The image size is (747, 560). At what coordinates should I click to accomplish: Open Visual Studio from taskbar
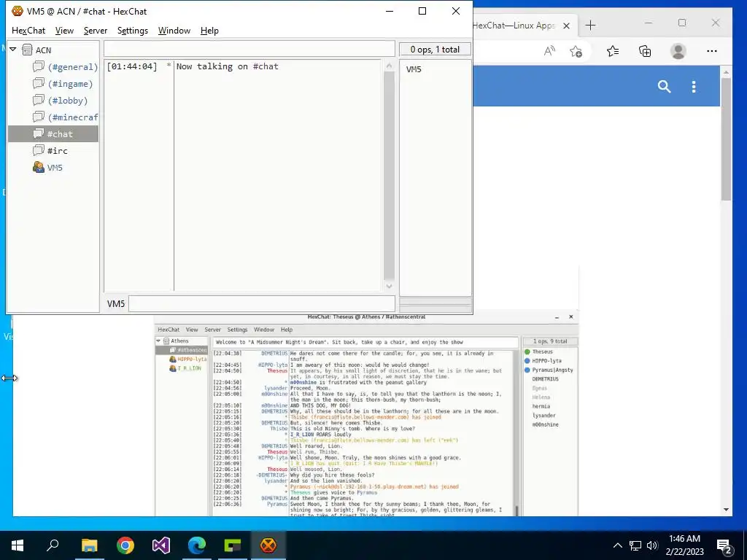point(161,545)
